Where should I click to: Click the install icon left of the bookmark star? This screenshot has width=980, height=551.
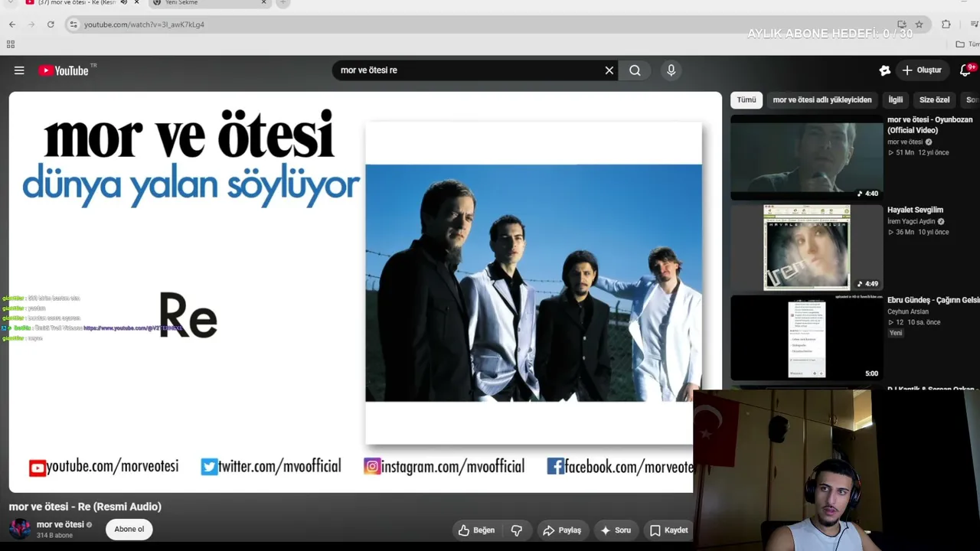(902, 24)
